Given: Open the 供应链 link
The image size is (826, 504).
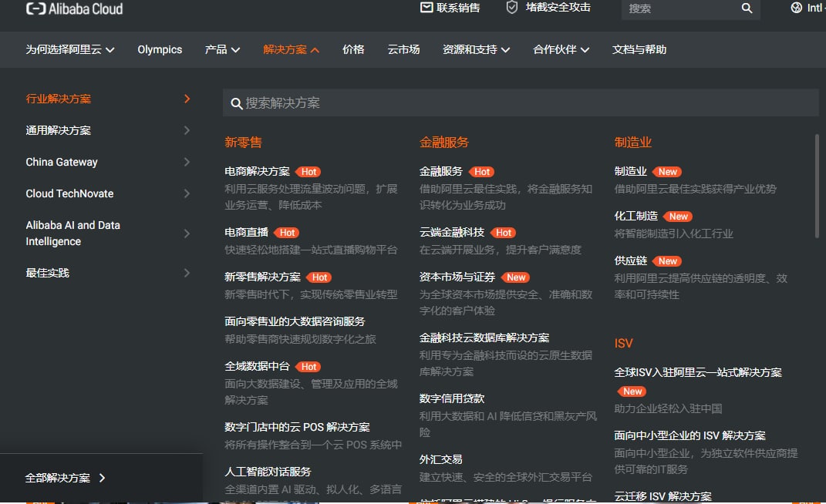Looking at the screenshot, I should [631, 260].
